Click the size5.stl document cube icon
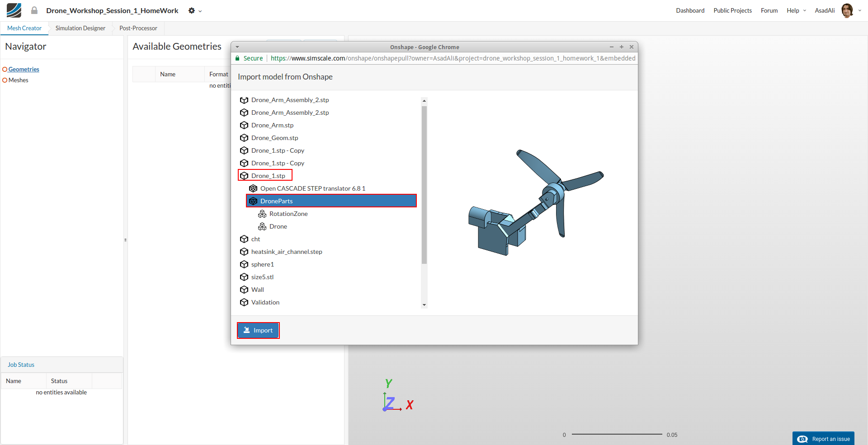Viewport: 868px width, 445px height. click(244, 277)
